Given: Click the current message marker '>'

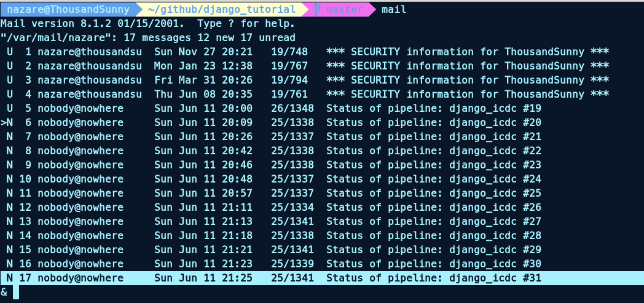Looking at the screenshot, I should pos(4,122).
